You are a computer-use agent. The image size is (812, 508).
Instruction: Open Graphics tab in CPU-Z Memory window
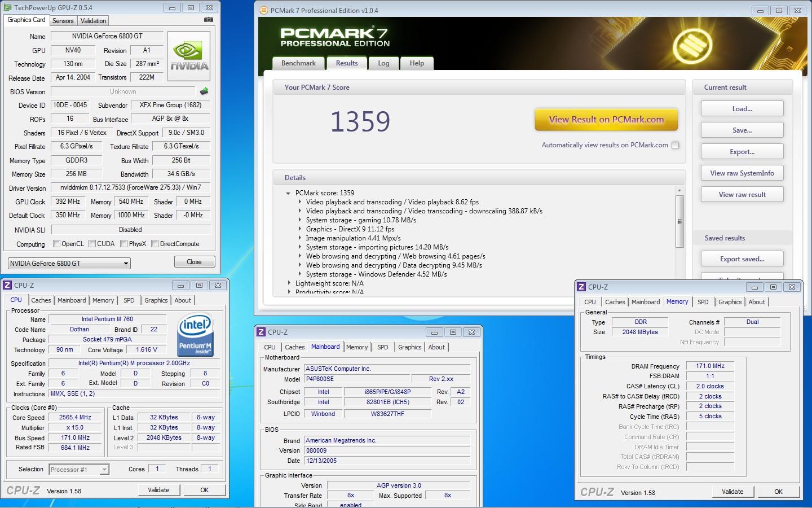[x=730, y=302]
